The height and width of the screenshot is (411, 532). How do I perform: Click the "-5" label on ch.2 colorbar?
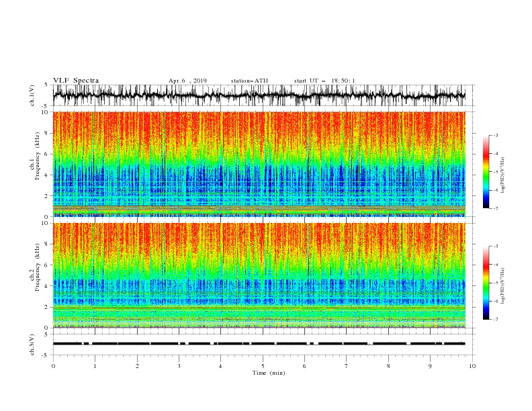tap(496, 283)
